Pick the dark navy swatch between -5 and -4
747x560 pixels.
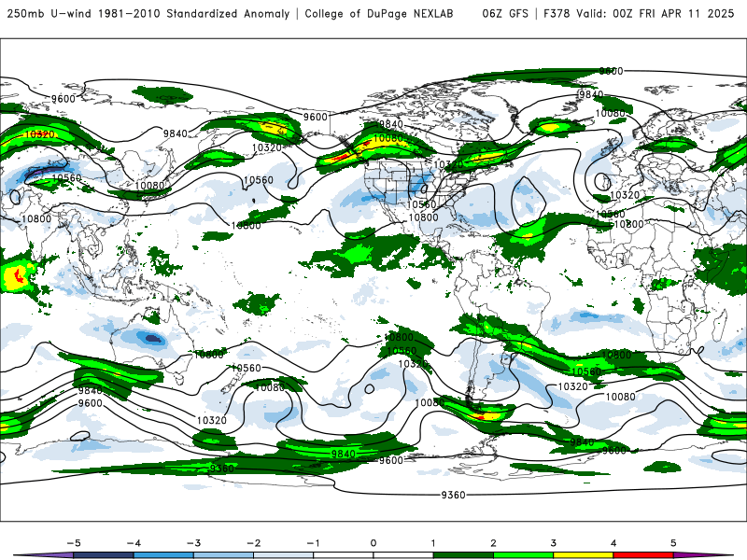tap(104, 555)
